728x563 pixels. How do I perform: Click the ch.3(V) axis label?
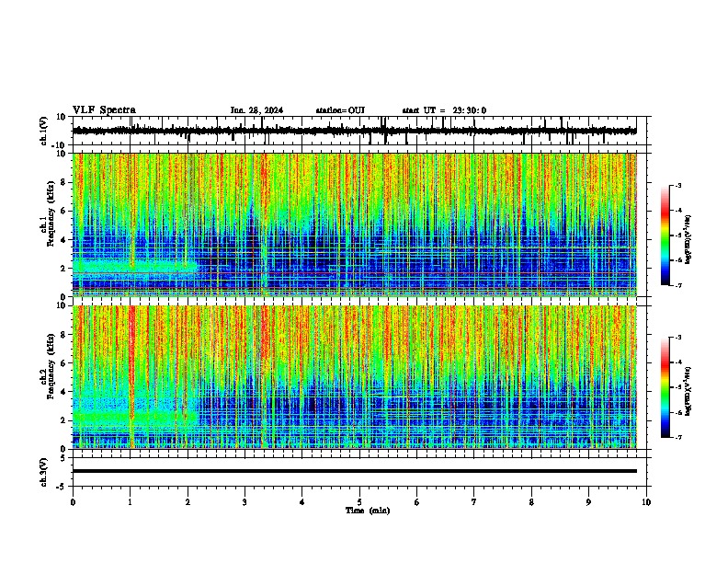pyautogui.click(x=44, y=472)
